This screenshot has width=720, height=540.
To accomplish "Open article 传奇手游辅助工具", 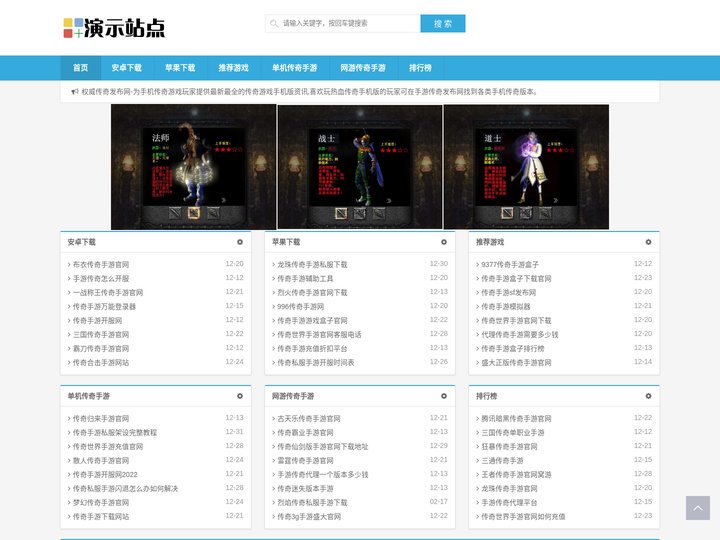I will click(x=305, y=279).
